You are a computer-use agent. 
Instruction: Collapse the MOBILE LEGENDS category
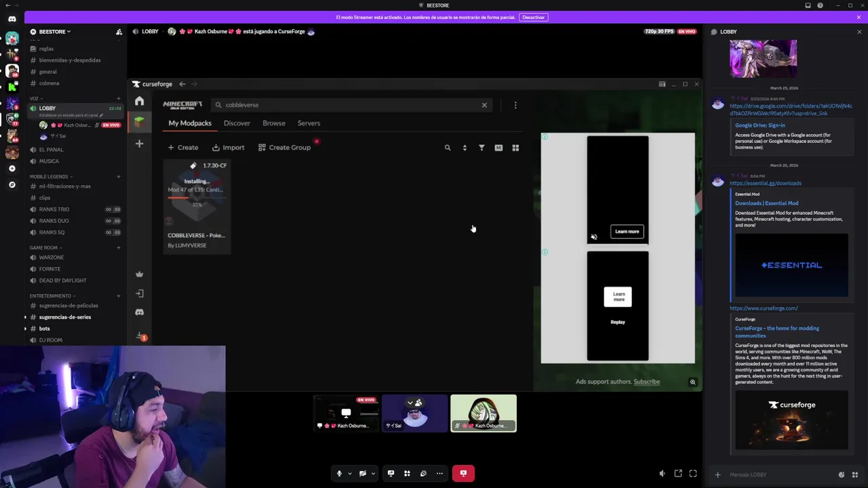pyautogui.click(x=52, y=177)
